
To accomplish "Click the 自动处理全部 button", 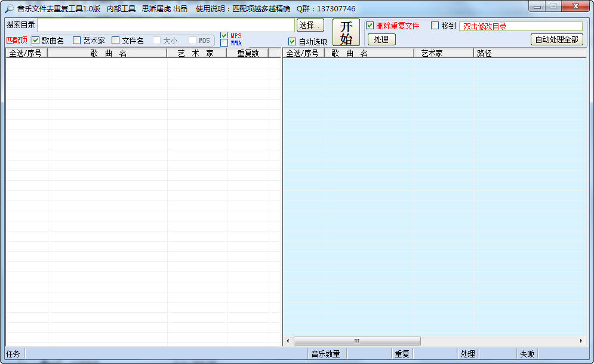I will [x=556, y=39].
